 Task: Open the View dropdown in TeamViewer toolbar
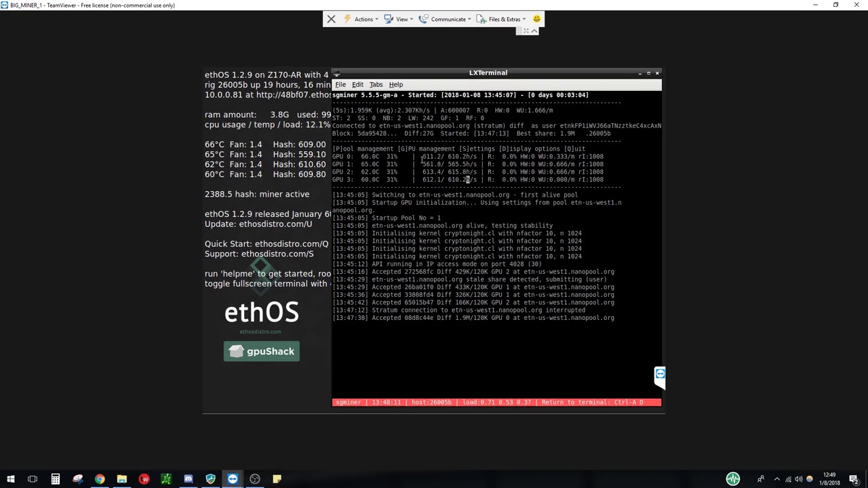pyautogui.click(x=398, y=19)
